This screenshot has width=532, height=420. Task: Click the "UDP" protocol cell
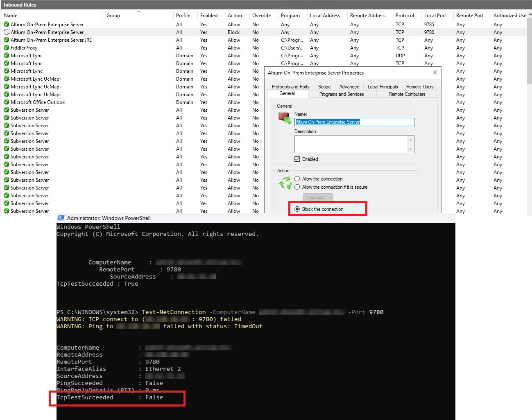click(x=400, y=56)
